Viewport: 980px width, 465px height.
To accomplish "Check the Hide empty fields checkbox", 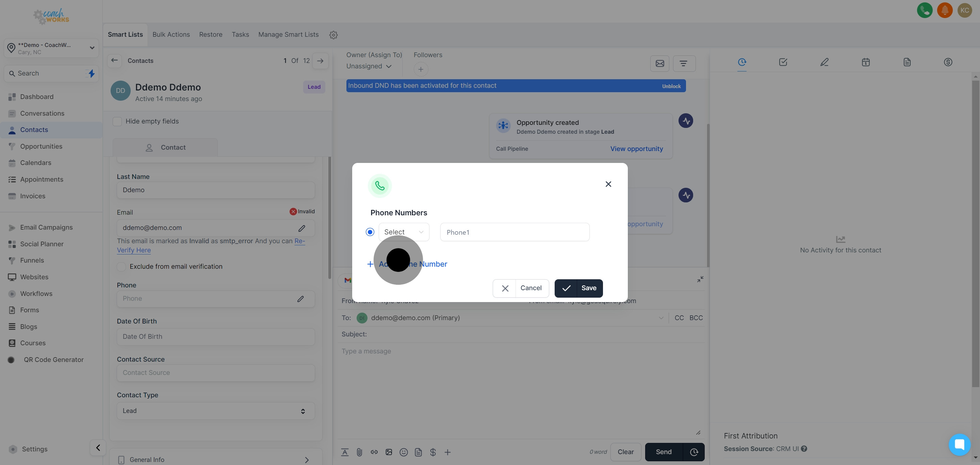I will click(117, 121).
